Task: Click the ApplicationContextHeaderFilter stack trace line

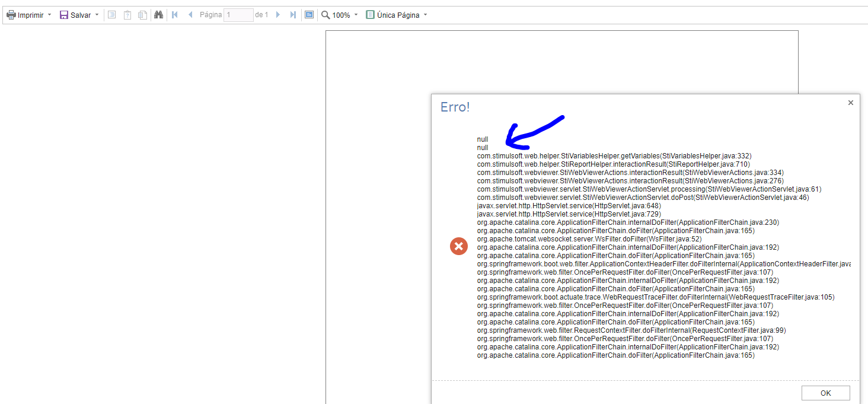Action: click(663, 264)
